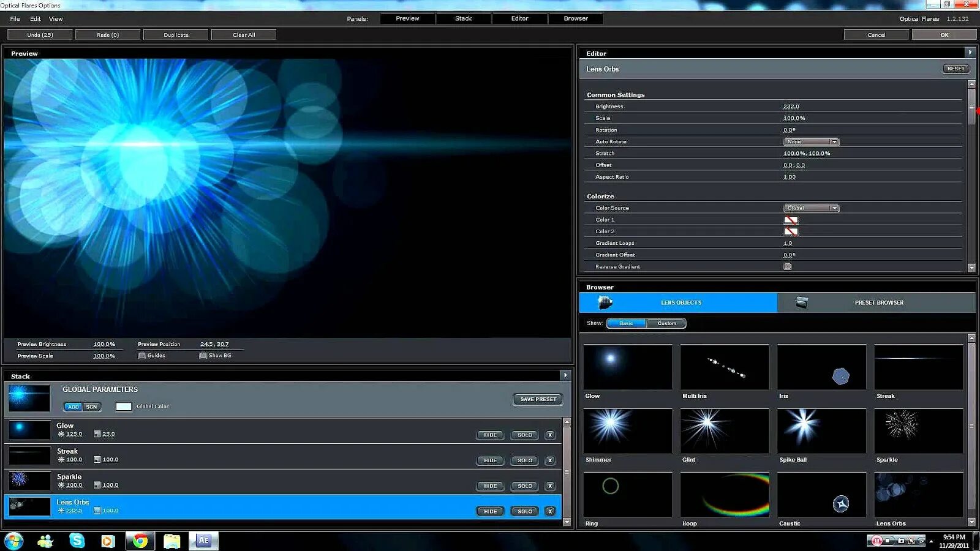This screenshot has height=551, width=980.
Task: Open the Edit menu
Action: click(x=35, y=18)
